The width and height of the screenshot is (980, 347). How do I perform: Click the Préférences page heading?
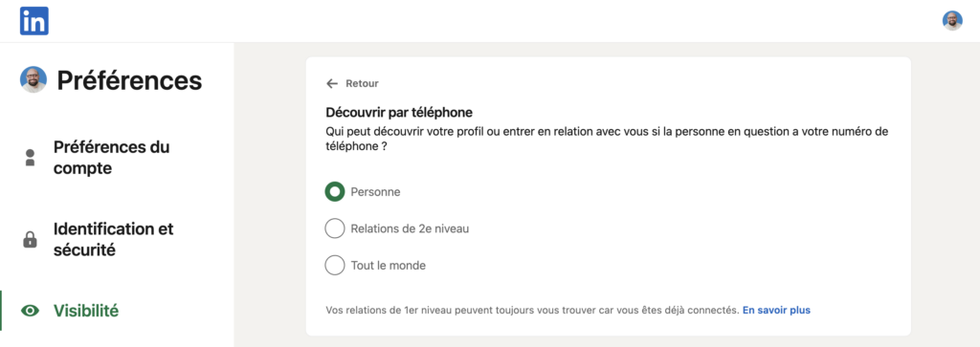(x=129, y=80)
